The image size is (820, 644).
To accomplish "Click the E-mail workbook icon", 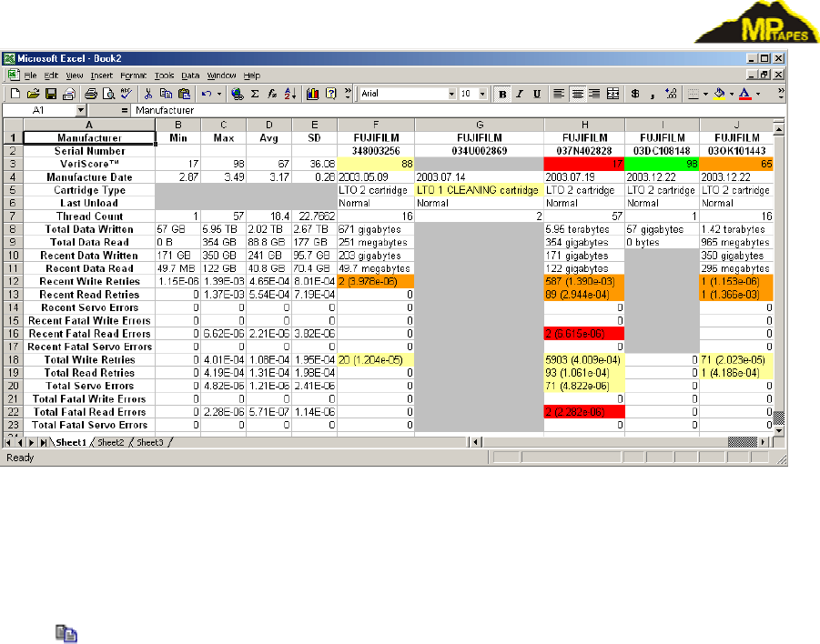I will pos(68,94).
